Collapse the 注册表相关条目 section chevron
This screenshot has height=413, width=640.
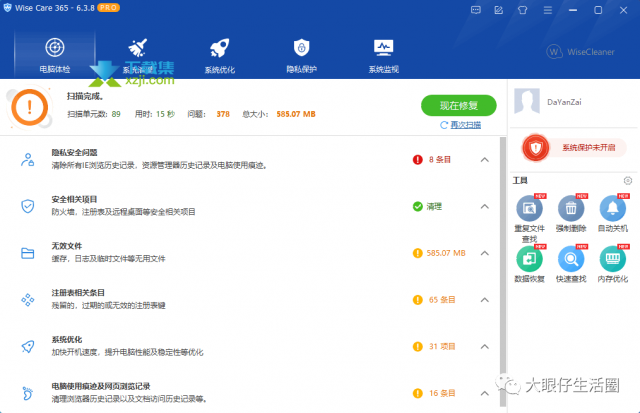click(484, 300)
